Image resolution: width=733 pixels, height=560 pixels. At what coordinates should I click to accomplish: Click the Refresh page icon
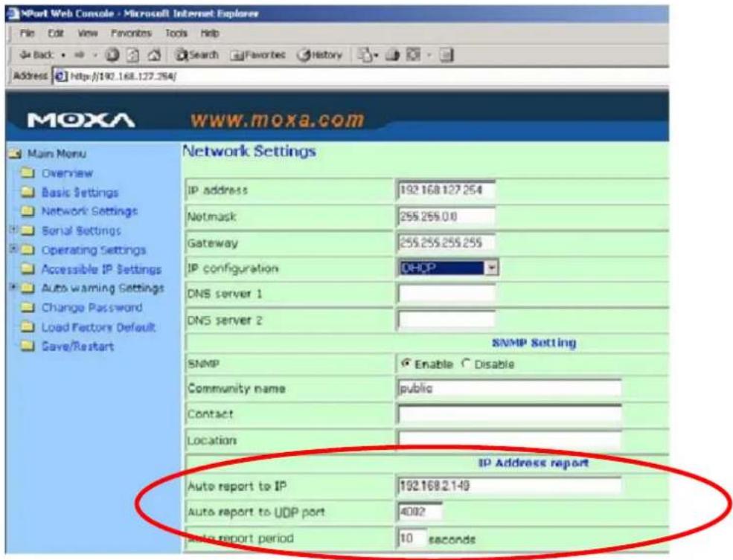(133, 55)
